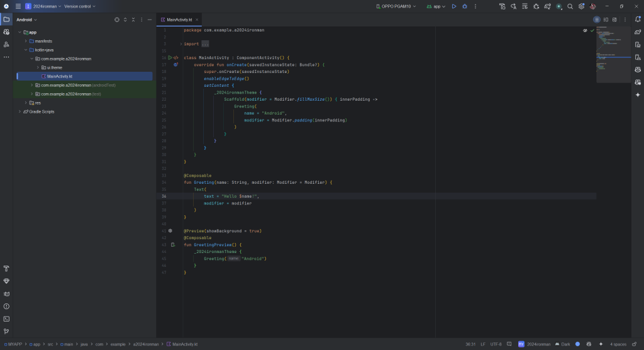Click the Dark theme indicator in status bar

(x=563, y=344)
